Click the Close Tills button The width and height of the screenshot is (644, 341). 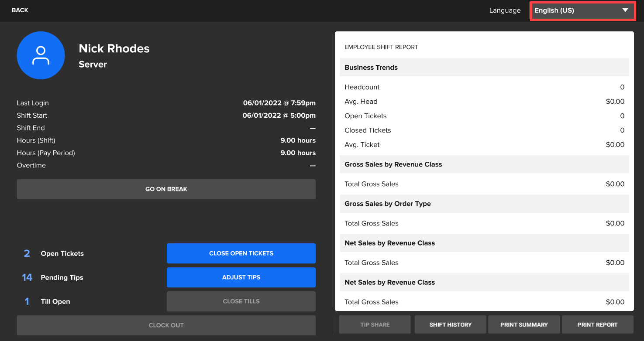(241, 301)
